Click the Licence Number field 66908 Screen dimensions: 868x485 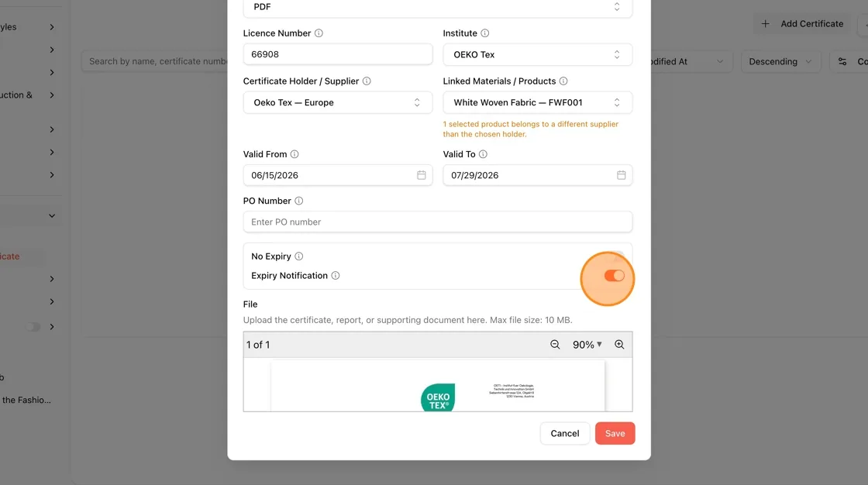pos(338,54)
